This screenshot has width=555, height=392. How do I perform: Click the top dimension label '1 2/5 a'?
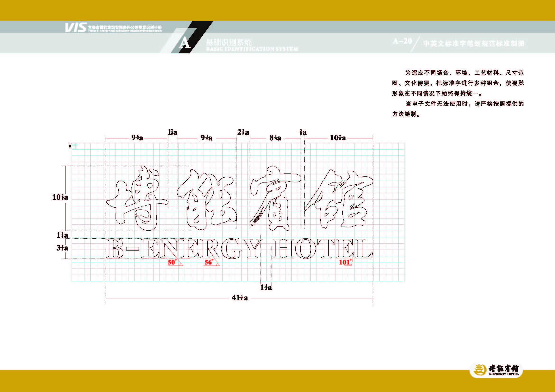coord(172,132)
